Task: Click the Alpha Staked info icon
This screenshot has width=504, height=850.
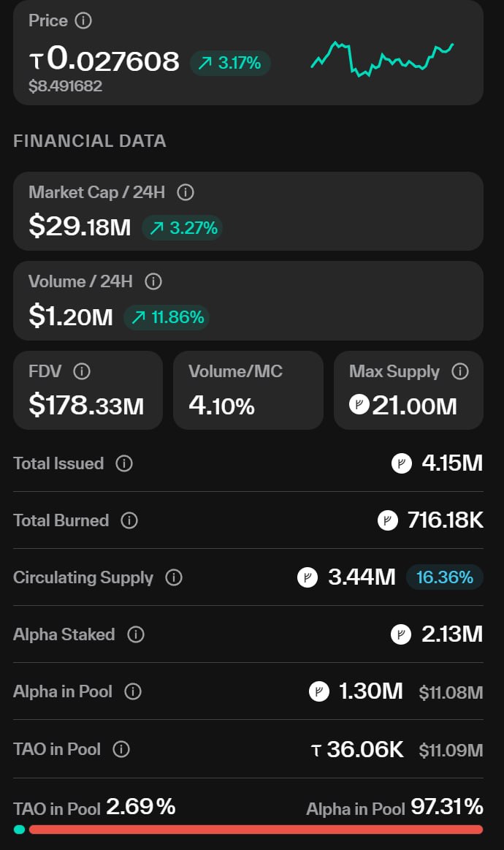Action: (136, 634)
